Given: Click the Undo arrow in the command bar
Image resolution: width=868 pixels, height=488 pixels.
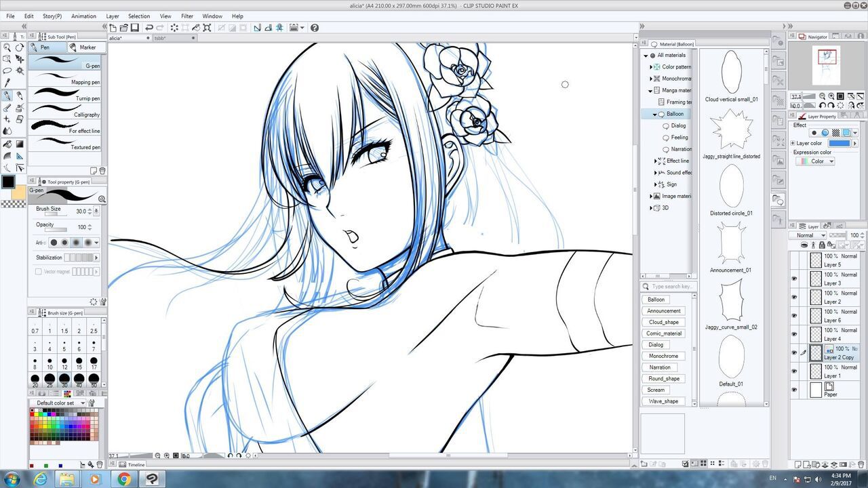Looking at the screenshot, I should point(149,28).
